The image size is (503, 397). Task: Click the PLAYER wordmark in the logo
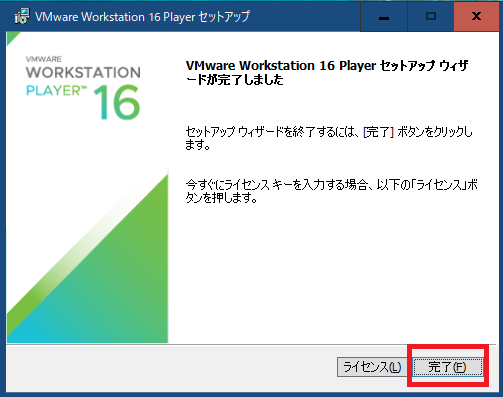[56, 90]
